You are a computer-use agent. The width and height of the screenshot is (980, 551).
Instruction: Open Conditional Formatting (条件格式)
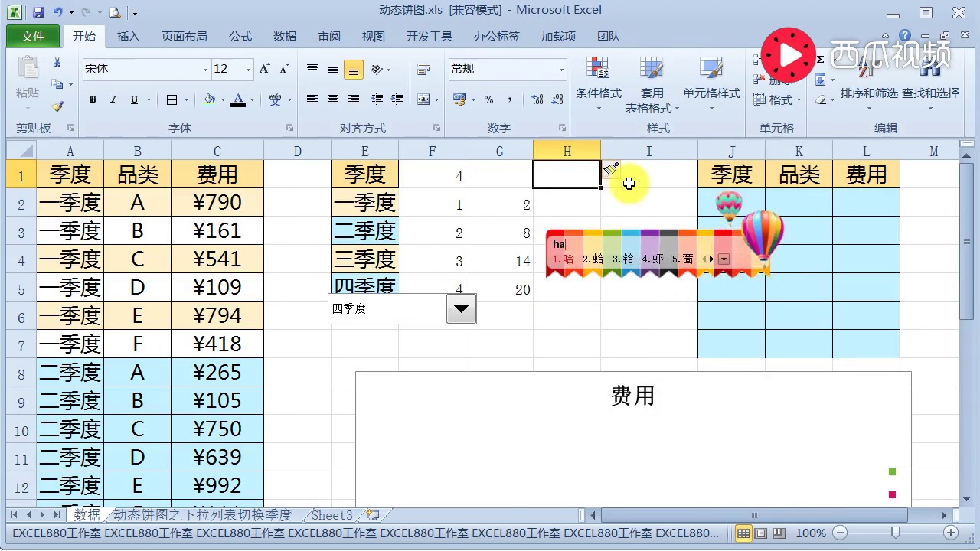(599, 84)
